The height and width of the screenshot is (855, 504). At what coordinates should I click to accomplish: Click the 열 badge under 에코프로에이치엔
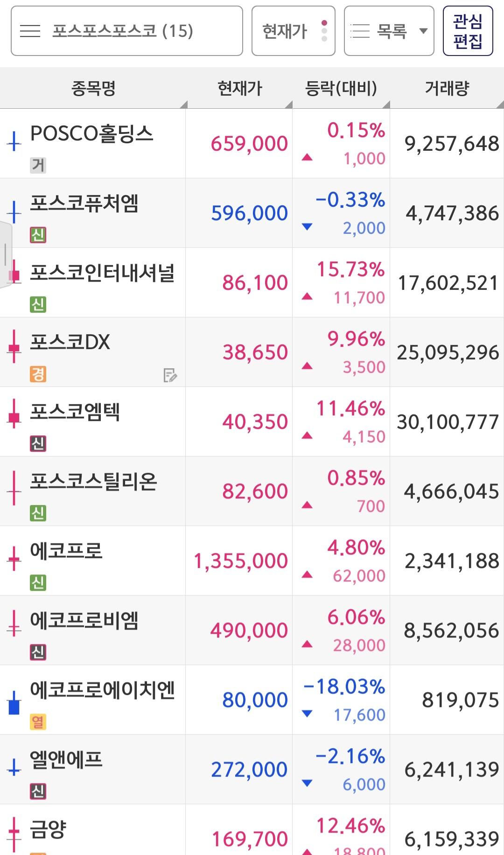click(38, 722)
